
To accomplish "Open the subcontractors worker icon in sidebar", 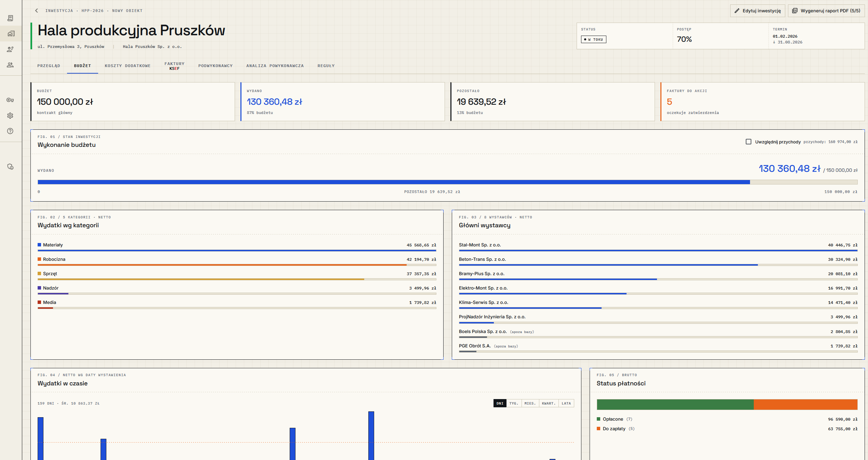I will pyautogui.click(x=11, y=49).
